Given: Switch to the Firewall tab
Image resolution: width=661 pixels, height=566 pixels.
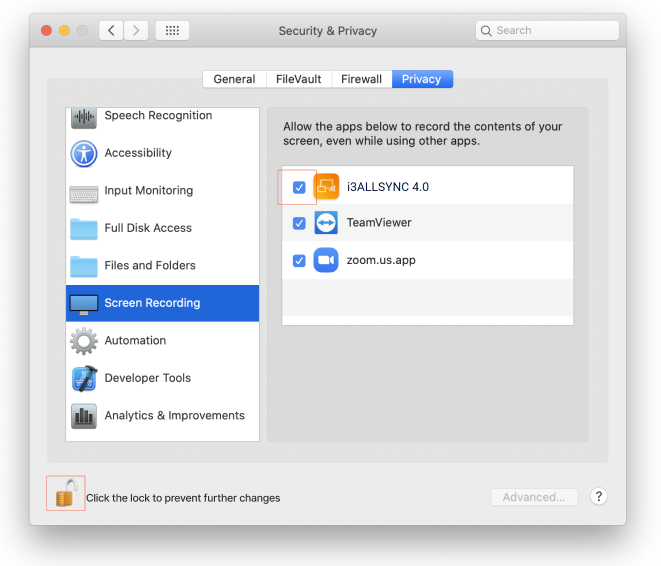Looking at the screenshot, I should [361, 79].
